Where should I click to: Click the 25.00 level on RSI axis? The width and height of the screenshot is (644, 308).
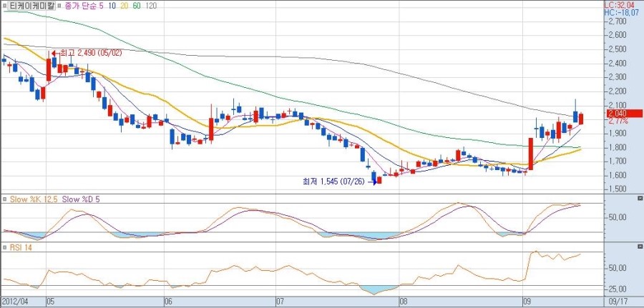tap(618, 288)
